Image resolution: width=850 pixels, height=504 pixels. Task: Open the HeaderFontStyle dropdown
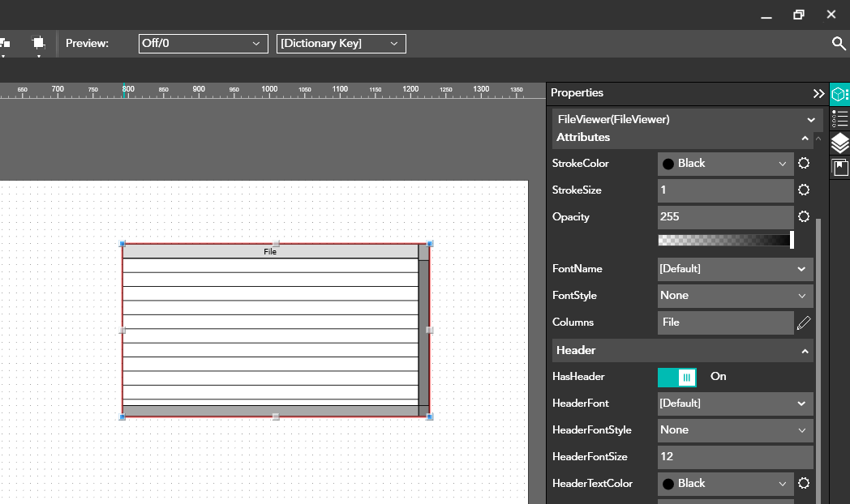coord(735,430)
